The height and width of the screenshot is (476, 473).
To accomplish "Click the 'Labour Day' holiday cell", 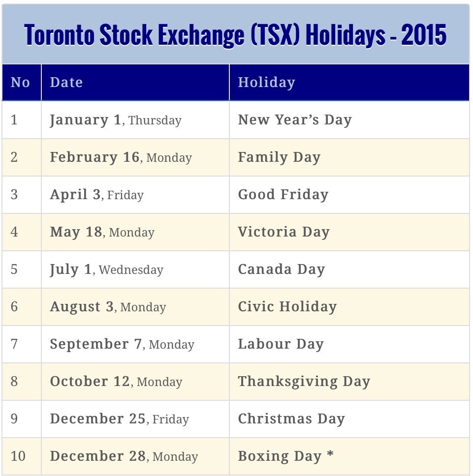I will tap(281, 344).
